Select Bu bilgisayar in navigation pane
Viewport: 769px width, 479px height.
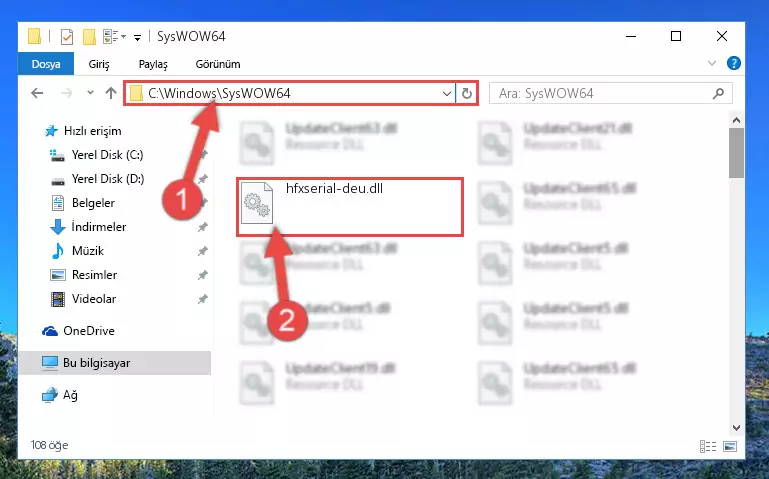pos(96,363)
